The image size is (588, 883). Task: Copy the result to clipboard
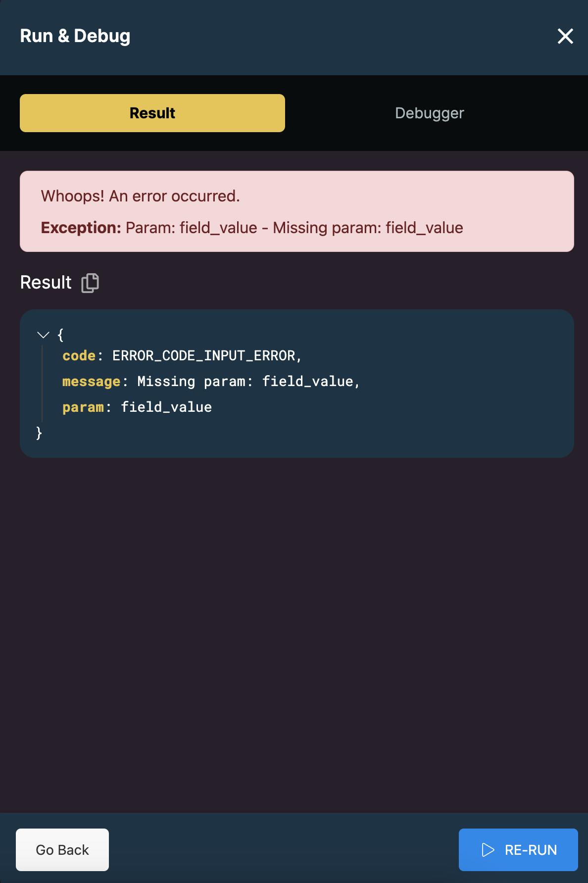tap(90, 283)
